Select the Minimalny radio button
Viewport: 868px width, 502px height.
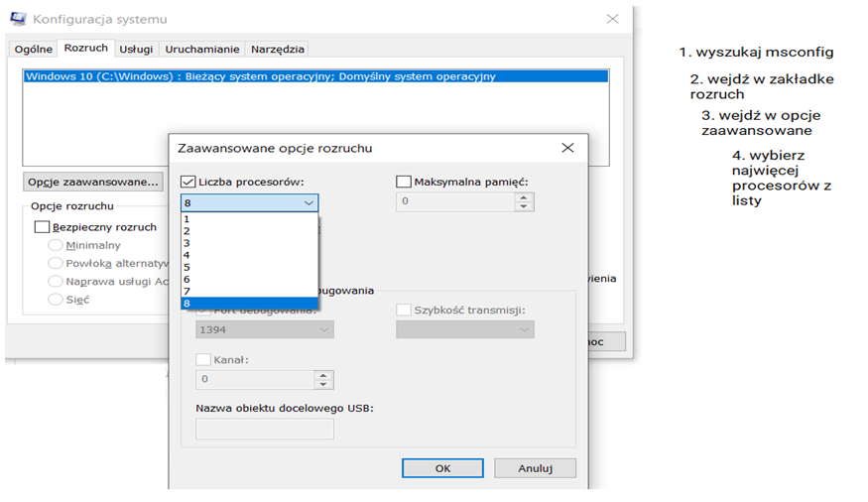pos(56,245)
